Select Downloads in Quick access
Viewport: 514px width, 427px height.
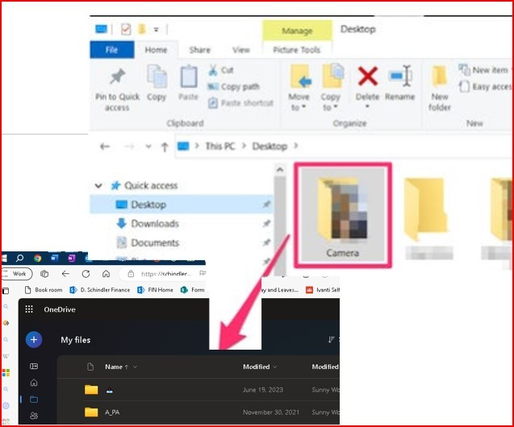coord(155,223)
